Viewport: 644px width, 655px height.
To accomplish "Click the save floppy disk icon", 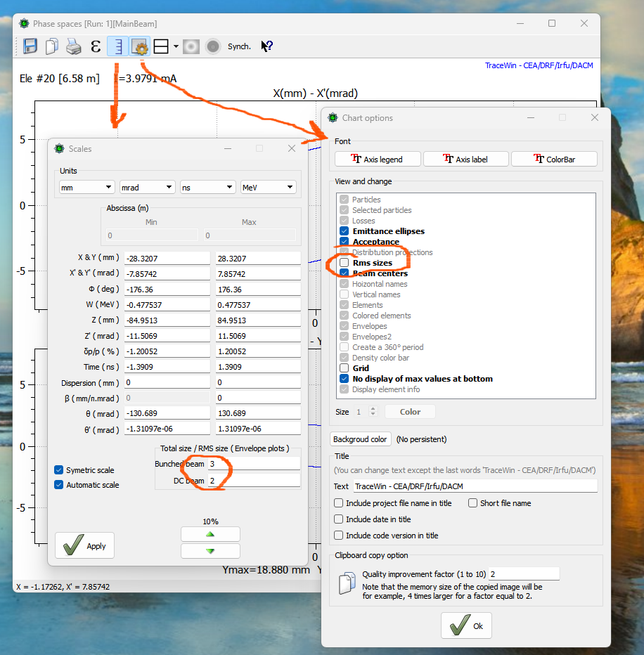I will 30,46.
